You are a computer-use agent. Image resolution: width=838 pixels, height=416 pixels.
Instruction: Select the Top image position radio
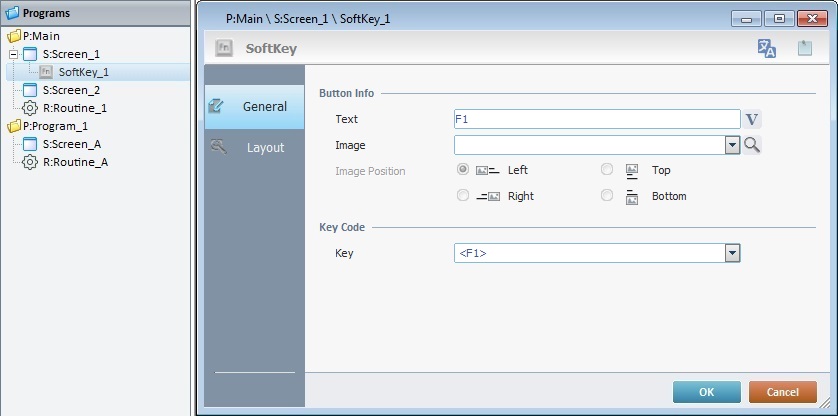tap(607, 170)
